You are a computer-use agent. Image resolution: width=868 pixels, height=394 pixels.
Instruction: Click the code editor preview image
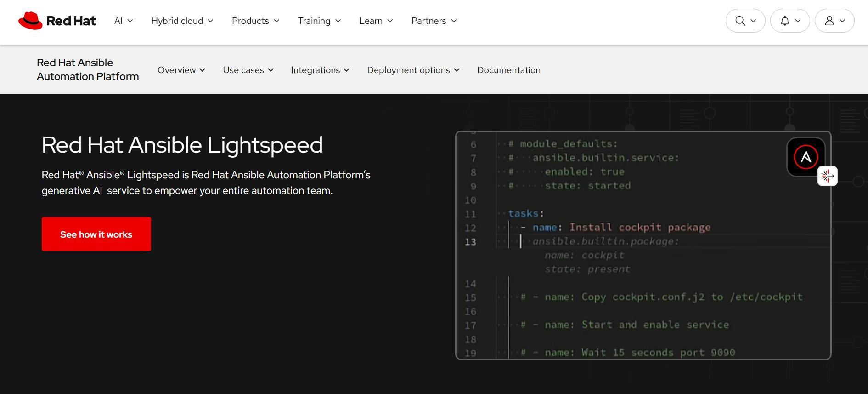[643, 245]
